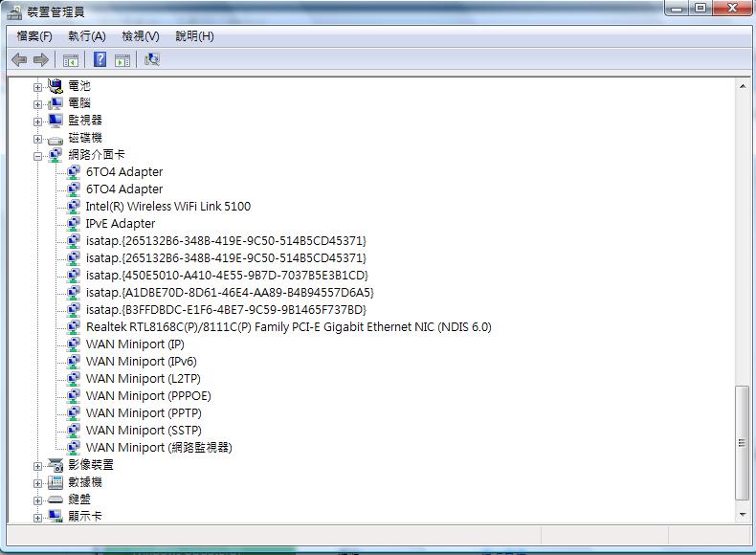The image size is (756, 555).
Task: Click the Realtek RTL8168C Ethernet NIC adapter icon
Action: (74, 327)
